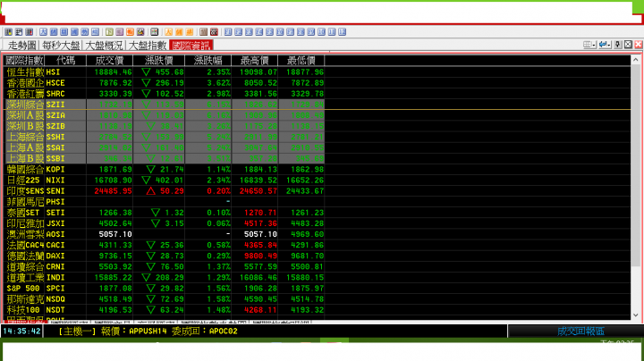Select the 那斯達克 NSDQ row

[x=165, y=299]
